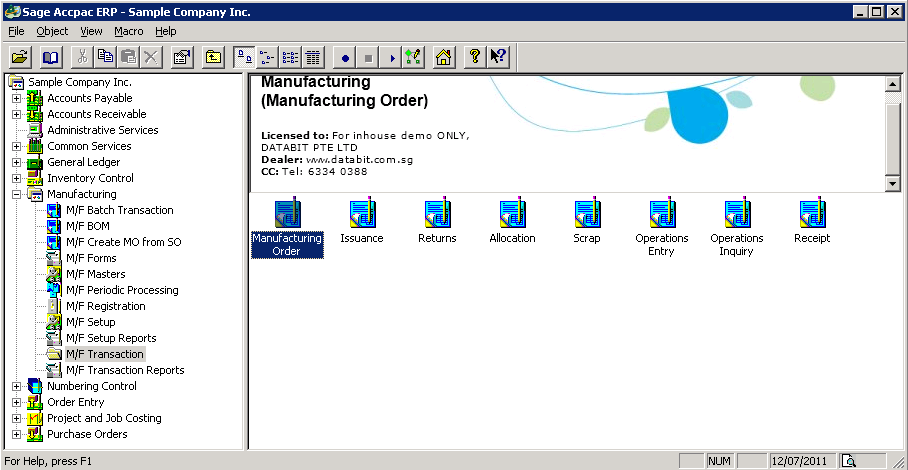
Task: Select M/F Periodic Processing
Action: coord(122,290)
